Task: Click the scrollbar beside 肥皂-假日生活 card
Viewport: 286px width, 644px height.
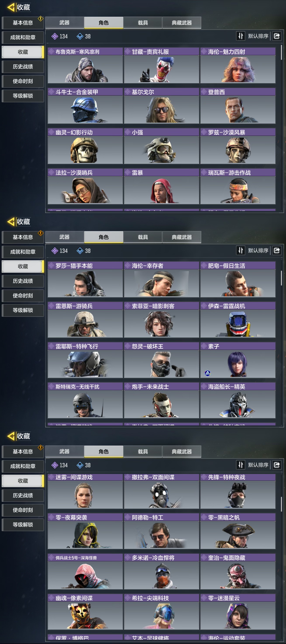Action: click(x=281, y=278)
